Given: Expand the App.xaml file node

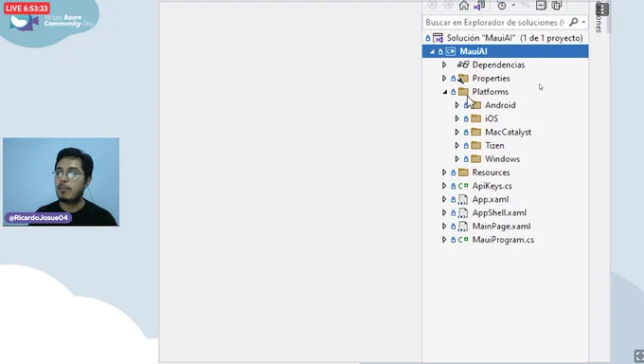Looking at the screenshot, I should pyautogui.click(x=444, y=199).
